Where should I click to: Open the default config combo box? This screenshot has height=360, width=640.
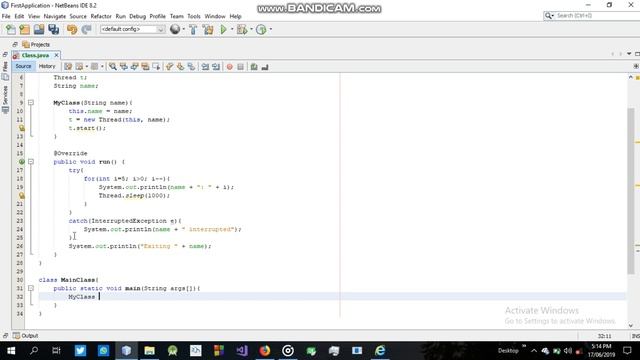132,29
